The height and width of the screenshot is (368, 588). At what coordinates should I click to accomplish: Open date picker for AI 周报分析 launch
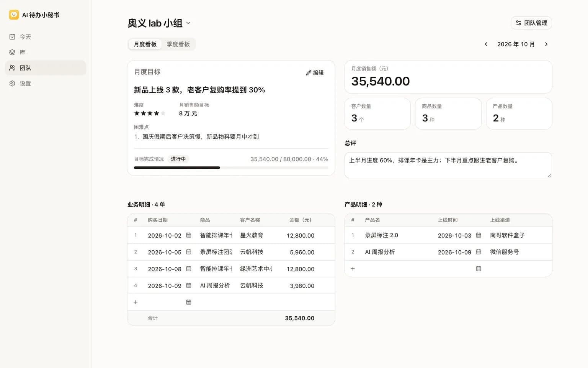[479, 252]
